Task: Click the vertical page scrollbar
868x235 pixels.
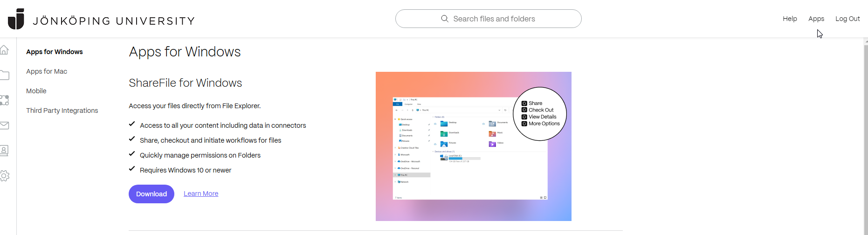Action: pos(866,140)
